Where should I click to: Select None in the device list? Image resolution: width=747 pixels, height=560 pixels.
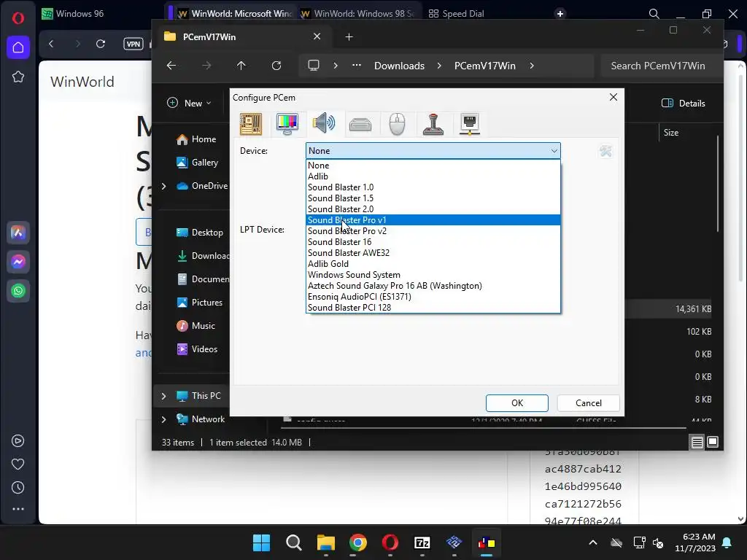click(x=433, y=166)
